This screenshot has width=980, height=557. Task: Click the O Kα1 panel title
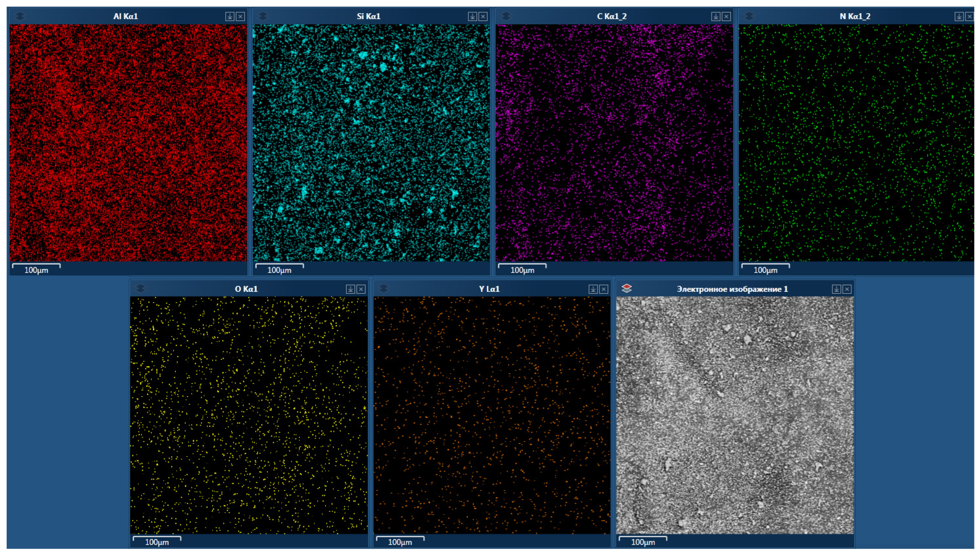(x=246, y=289)
